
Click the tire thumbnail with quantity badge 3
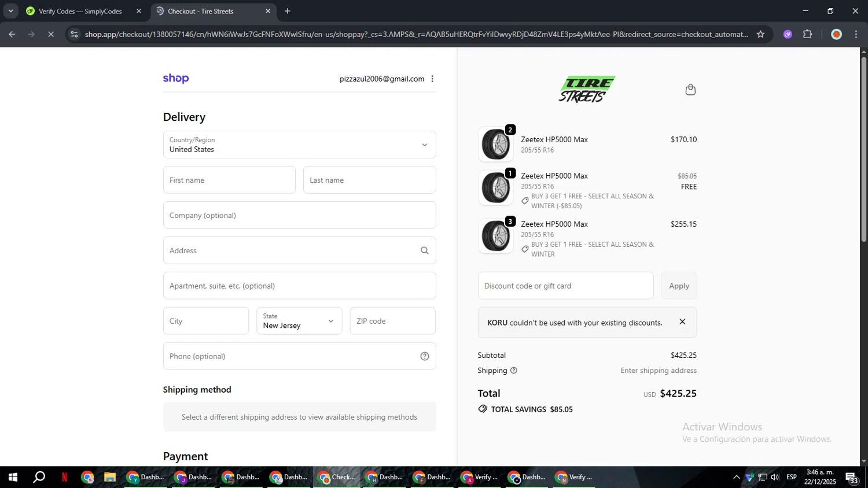[x=496, y=236]
